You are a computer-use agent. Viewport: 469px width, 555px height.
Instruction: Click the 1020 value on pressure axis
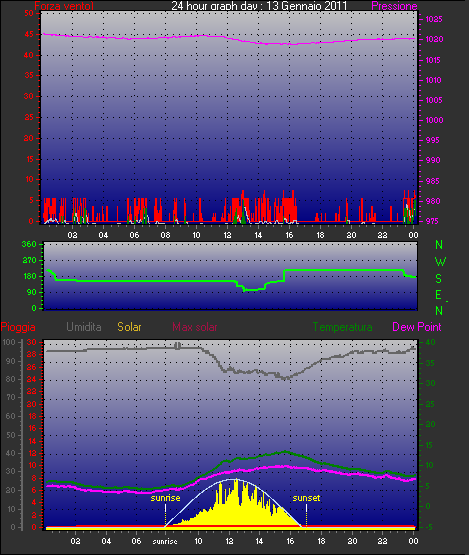pyautogui.click(x=434, y=40)
